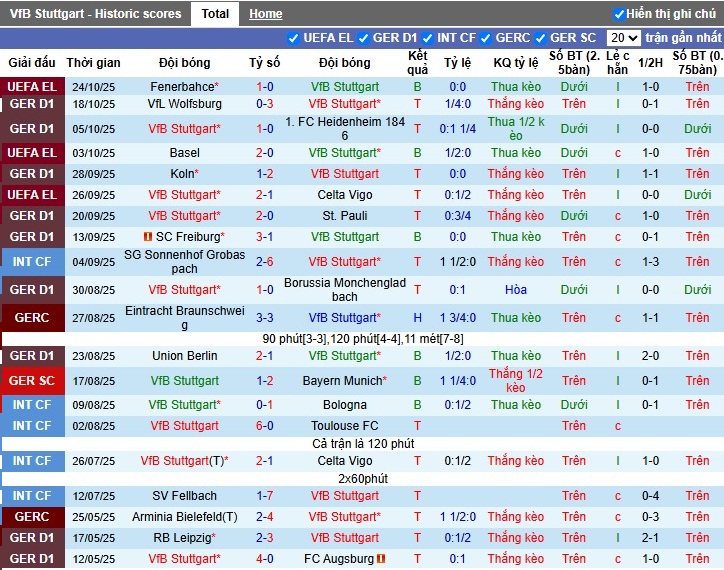Image resolution: width=724 pixels, height=570 pixels.
Task: Uncheck the UEFA EL filter checkbox
Action: click(x=293, y=38)
